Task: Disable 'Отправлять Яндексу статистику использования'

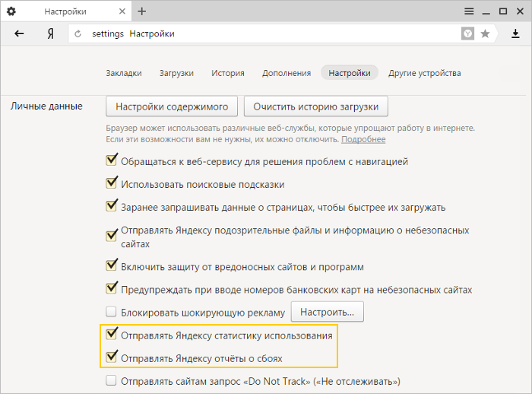Action: (x=112, y=335)
